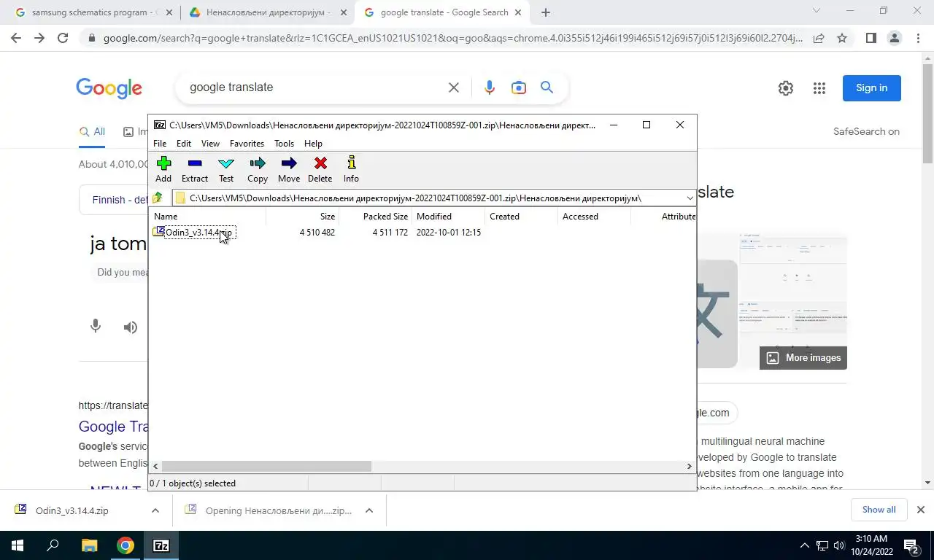The height and width of the screenshot is (560, 934).
Task: Sort by the Accessed column header
Action: coord(594,217)
